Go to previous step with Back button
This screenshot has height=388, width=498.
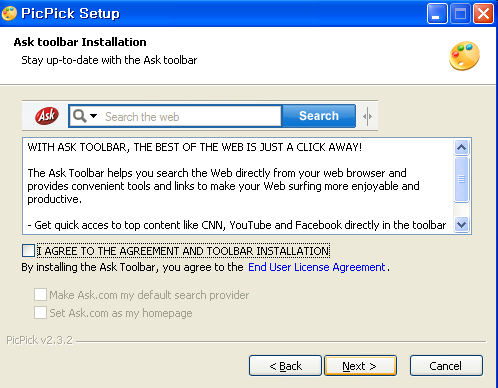[285, 366]
